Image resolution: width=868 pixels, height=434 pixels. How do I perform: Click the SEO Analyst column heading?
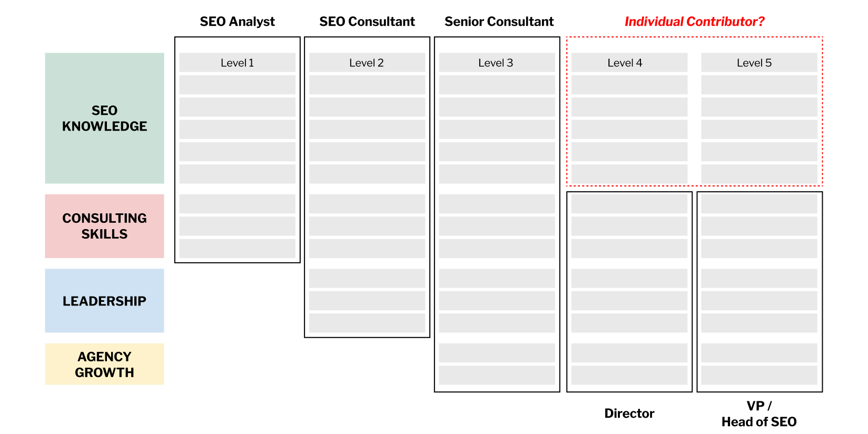(238, 22)
